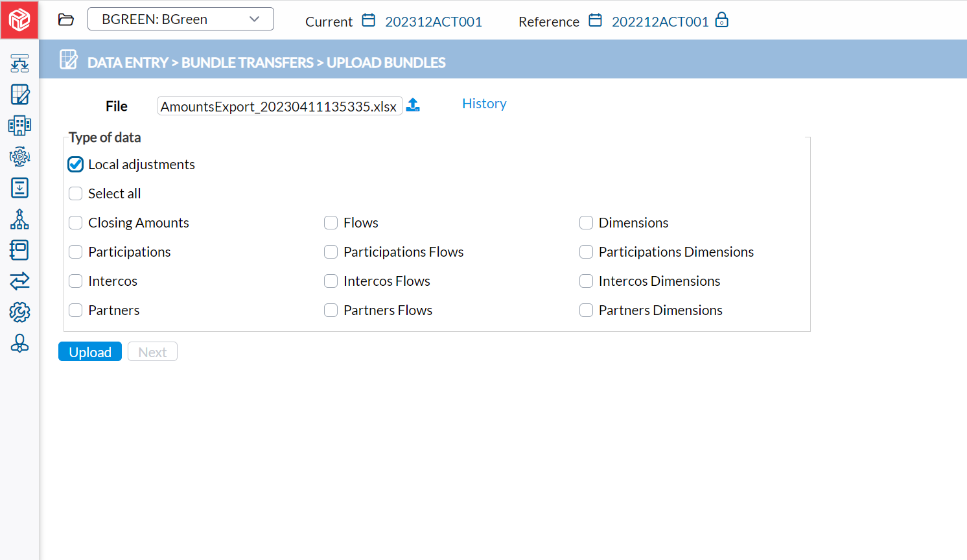Open the notebook sidebar icon
967x560 pixels.
(19, 250)
